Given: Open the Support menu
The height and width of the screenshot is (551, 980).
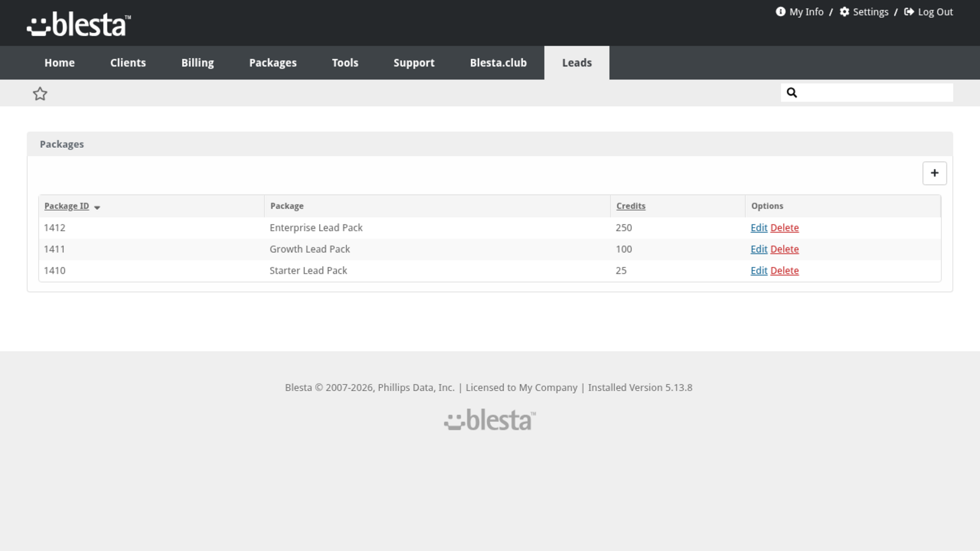Looking at the screenshot, I should click(x=414, y=63).
